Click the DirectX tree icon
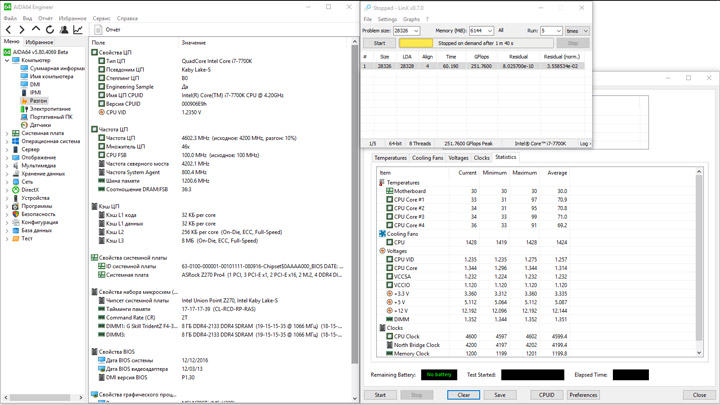This screenshot has width=720, height=405. coord(16,190)
